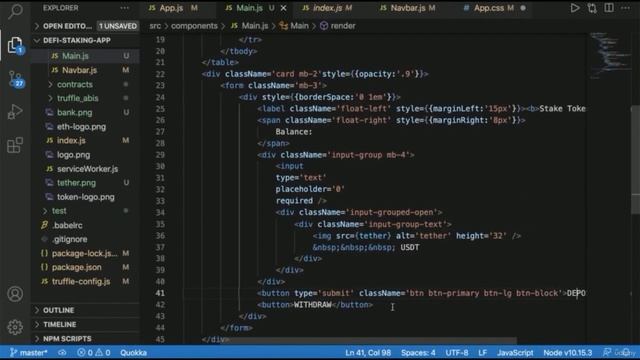Viewport: 640px width, 360px height.
Task: Open changes compare icon in editor toolbar
Action: (x=592, y=8)
